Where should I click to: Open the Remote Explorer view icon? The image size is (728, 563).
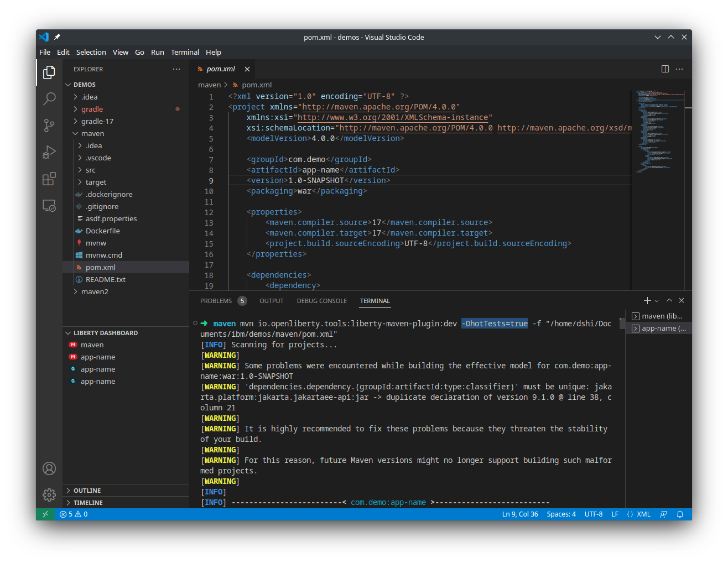coord(49,206)
